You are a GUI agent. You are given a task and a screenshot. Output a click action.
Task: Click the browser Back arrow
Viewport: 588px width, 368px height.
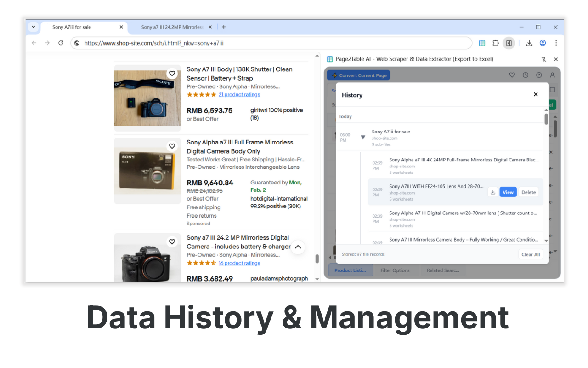pyautogui.click(x=34, y=43)
